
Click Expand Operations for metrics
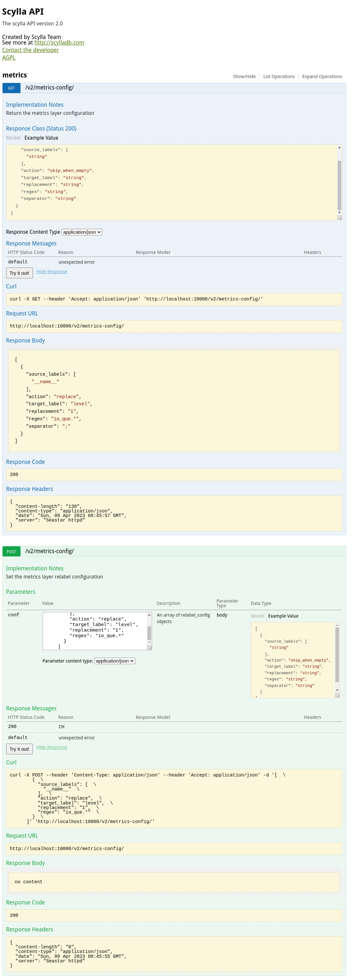click(322, 77)
